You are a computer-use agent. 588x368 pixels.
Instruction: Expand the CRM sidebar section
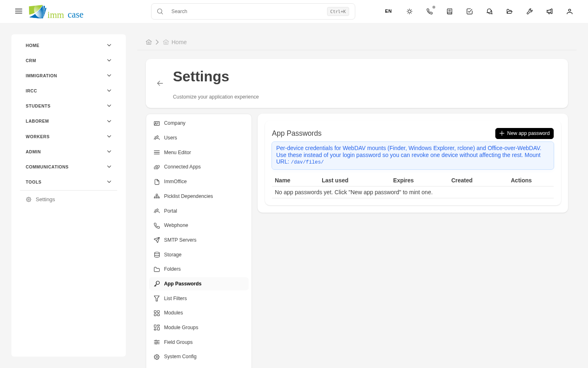point(69,61)
